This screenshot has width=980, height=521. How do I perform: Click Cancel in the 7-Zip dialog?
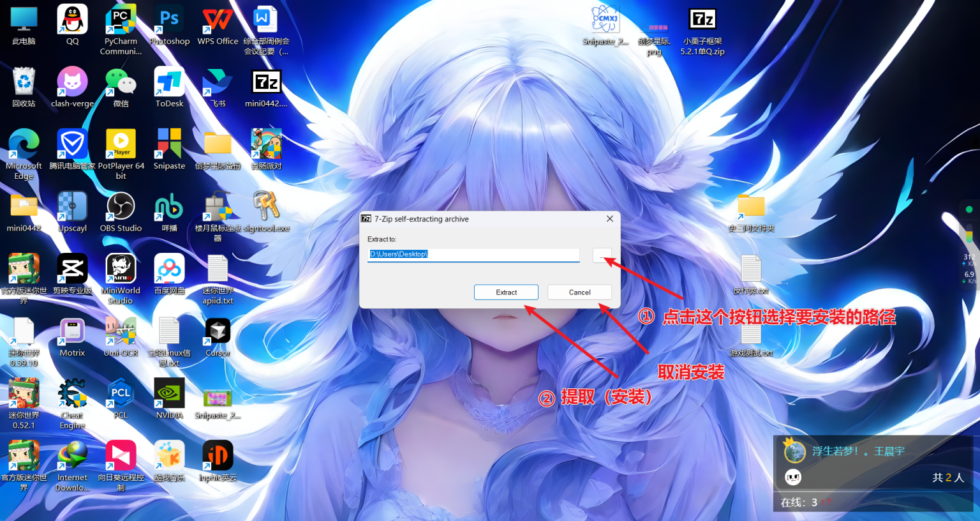579,292
